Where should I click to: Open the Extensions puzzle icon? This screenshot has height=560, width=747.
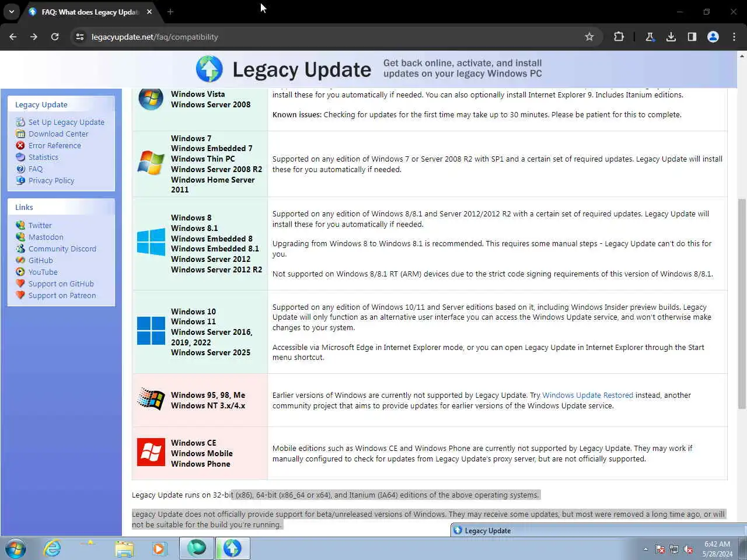(619, 37)
